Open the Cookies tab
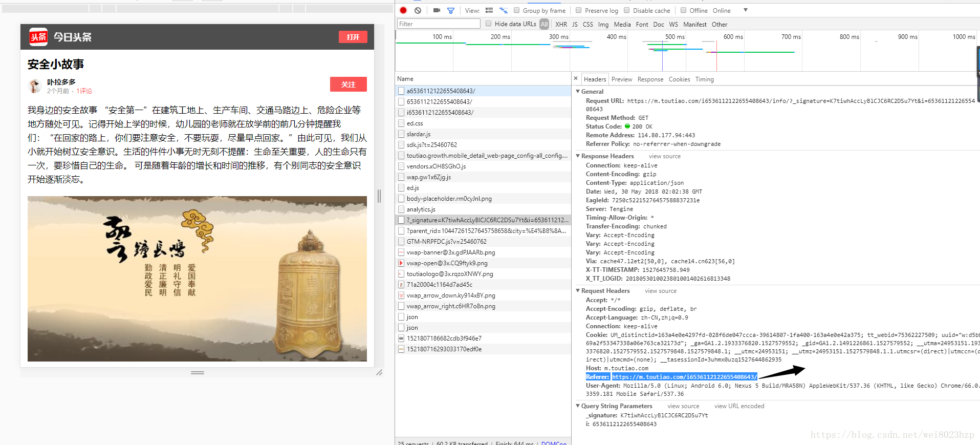 point(679,79)
